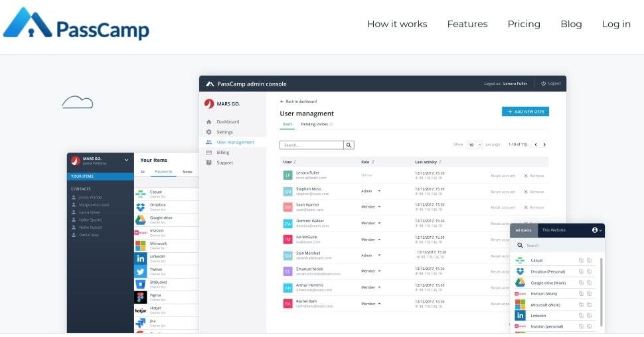
Task: Click the popup list scrollbar
Action: 602,292
